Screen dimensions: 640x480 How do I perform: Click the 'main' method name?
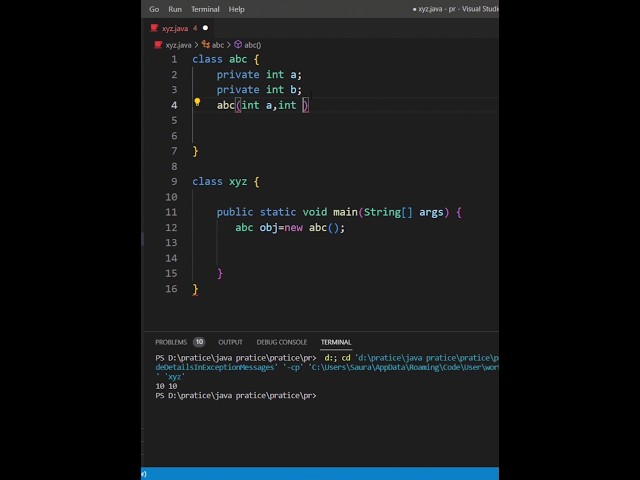point(345,212)
